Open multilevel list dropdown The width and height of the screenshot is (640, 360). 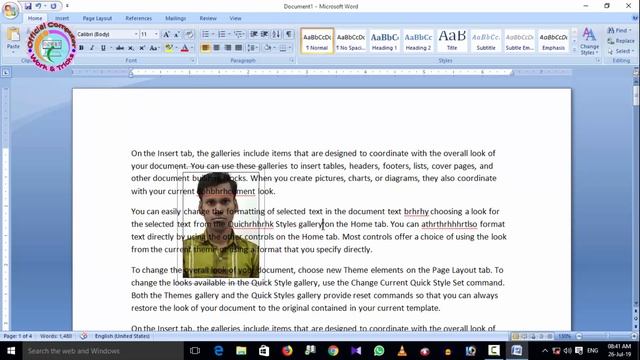point(244,34)
